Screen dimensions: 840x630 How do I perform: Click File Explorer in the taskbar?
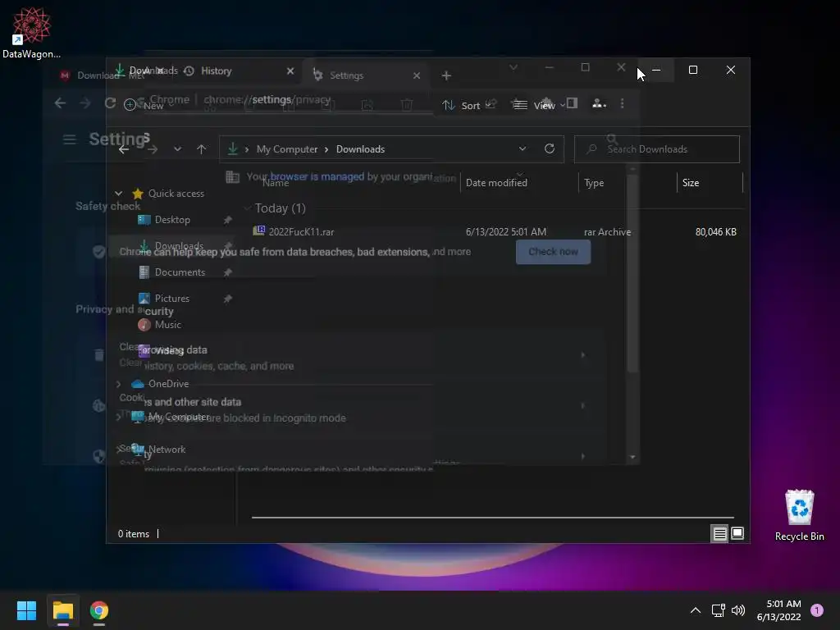coord(62,610)
